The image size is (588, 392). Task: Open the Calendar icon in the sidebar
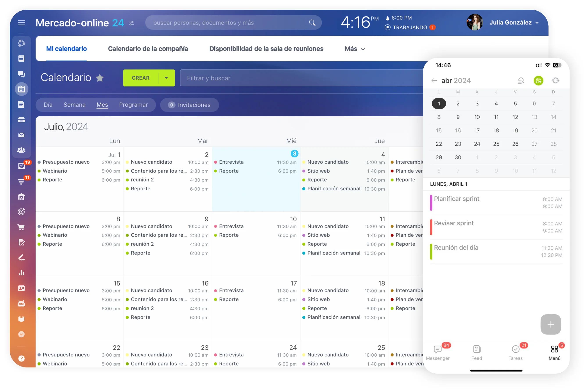pos(22,89)
